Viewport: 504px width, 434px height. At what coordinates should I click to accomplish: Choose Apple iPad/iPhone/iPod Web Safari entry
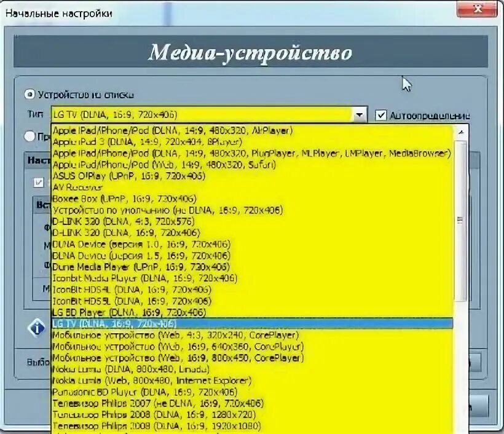(252, 165)
